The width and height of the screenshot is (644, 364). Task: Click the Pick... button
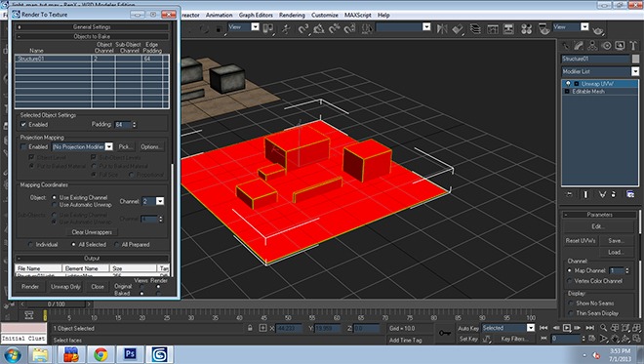click(125, 146)
